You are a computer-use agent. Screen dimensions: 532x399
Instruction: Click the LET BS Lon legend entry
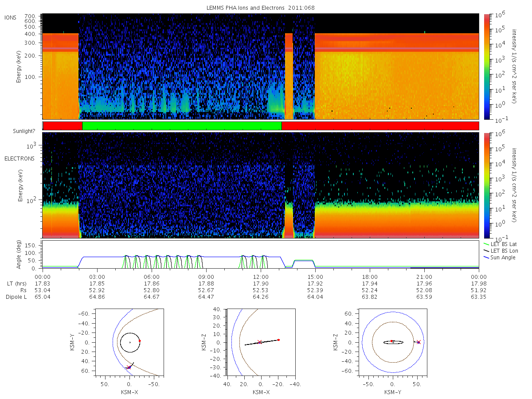pos(501,251)
